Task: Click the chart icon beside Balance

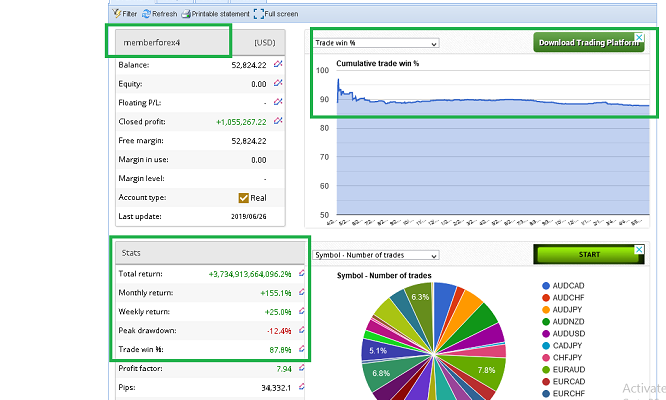Action: tap(278, 65)
